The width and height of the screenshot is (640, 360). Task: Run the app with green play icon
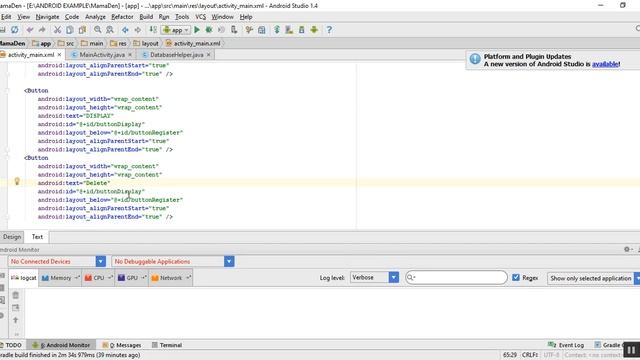(x=197, y=30)
